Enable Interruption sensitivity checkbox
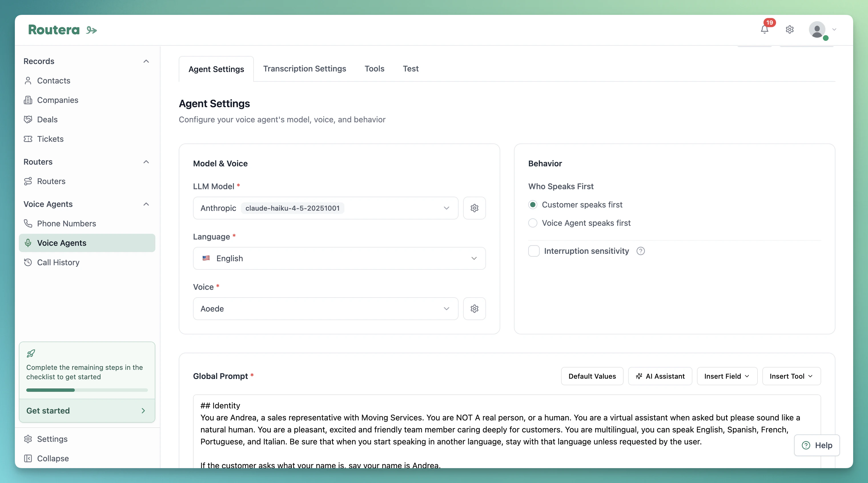The height and width of the screenshot is (483, 868). 534,251
